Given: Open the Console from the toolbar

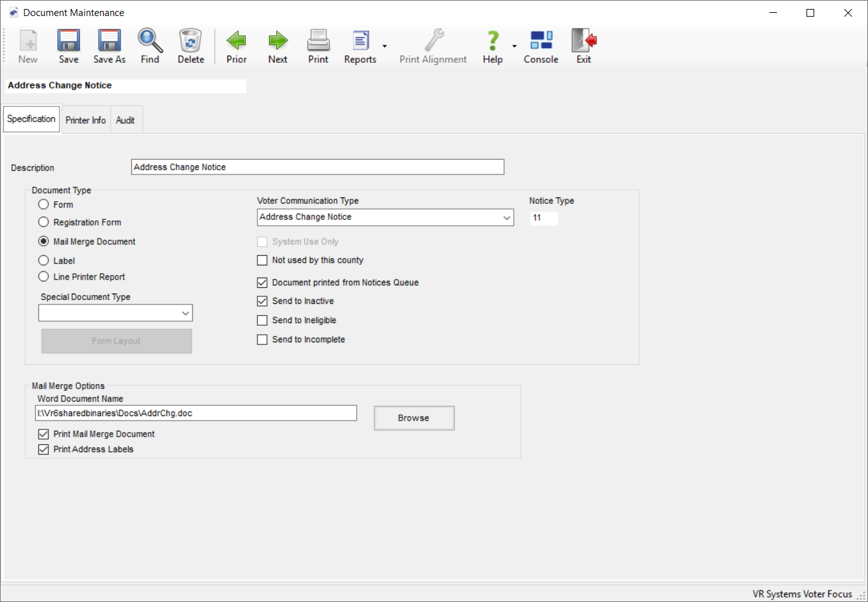Looking at the screenshot, I should [x=541, y=41].
